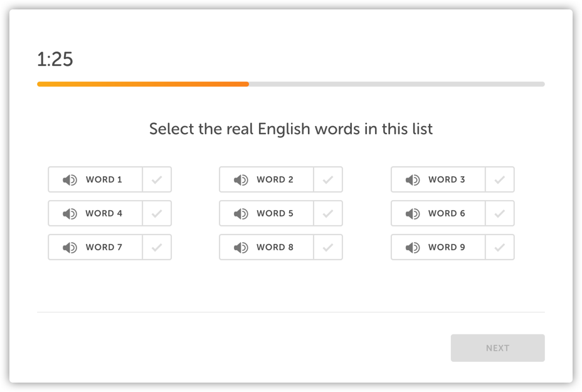The image size is (582, 392).
Task: Play audio speaker icon for Word 7
Action: (x=69, y=248)
